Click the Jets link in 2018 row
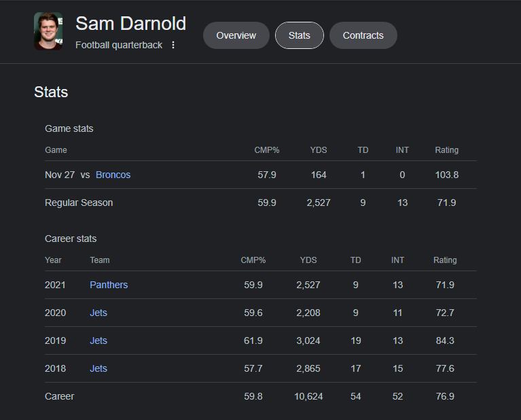 (98, 369)
